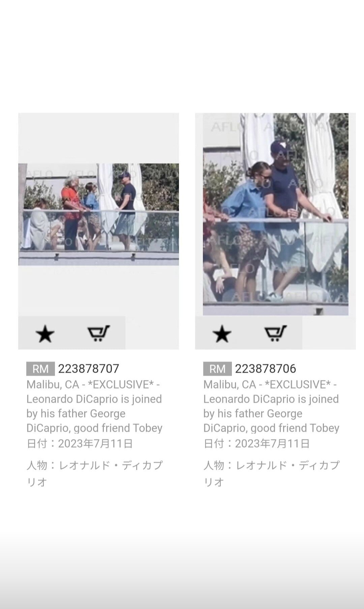Click the date 2023年7月11日 under left image
The width and height of the screenshot is (364, 609).
(95, 443)
